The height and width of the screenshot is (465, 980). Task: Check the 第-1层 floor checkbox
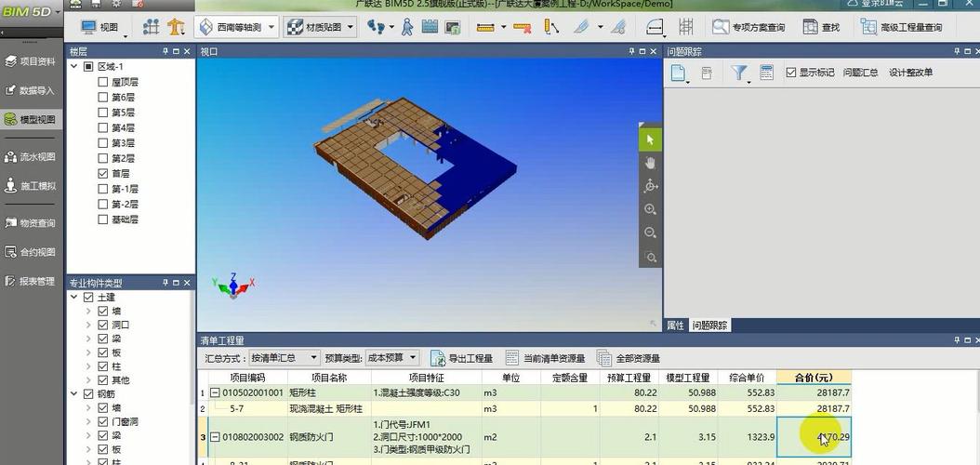click(103, 188)
